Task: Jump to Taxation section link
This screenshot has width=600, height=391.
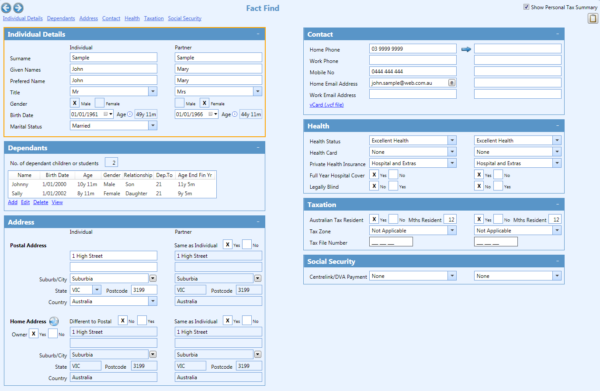Action: pyautogui.click(x=154, y=18)
